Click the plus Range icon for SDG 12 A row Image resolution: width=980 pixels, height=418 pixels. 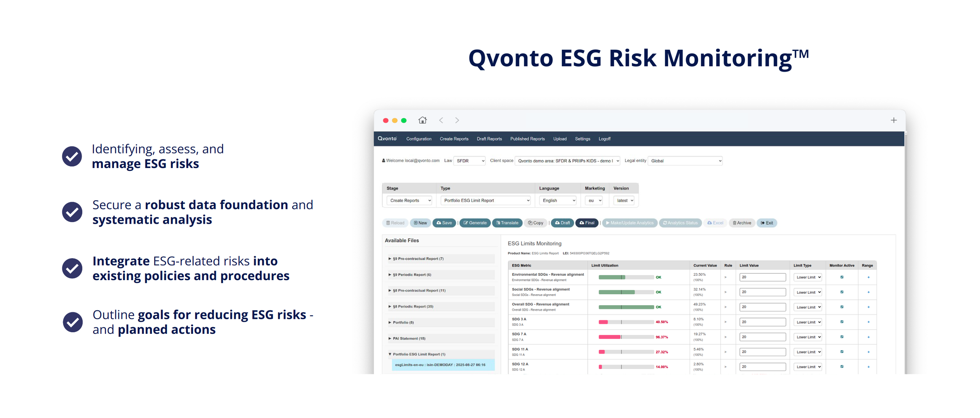869,367
